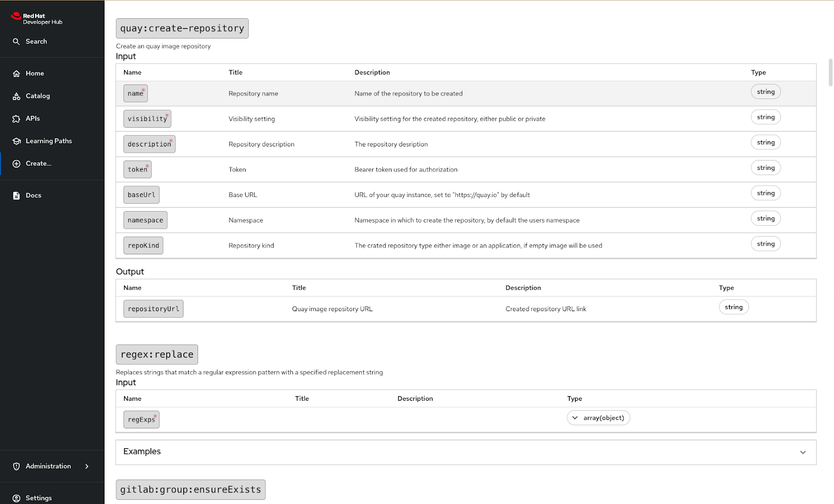This screenshot has width=834, height=504.
Task: Click the name input parameter chip
Action: pyautogui.click(x=136, y=93)
